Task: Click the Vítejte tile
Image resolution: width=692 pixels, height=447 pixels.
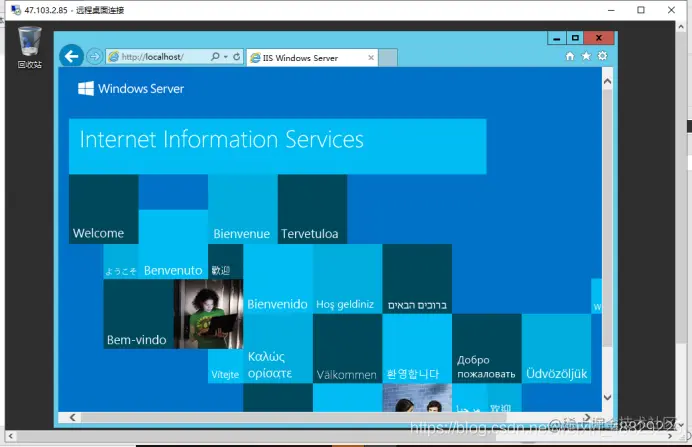Action: click(226, 366)
